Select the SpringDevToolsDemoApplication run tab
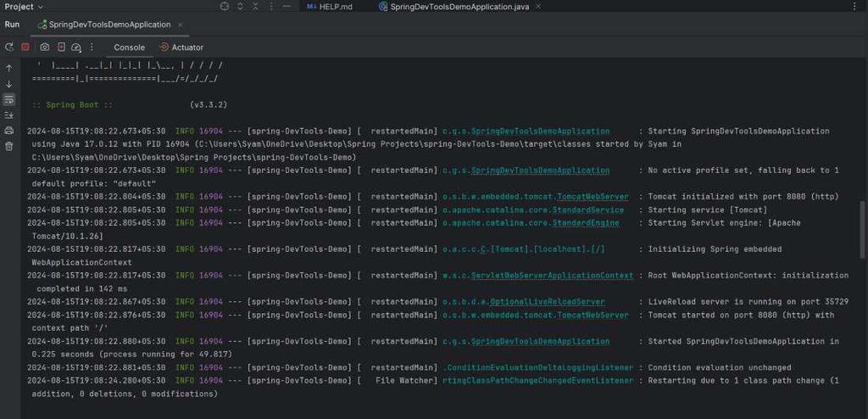Viewport: 868px width, 419px height. pyautogui.click(x=104, y=25)
